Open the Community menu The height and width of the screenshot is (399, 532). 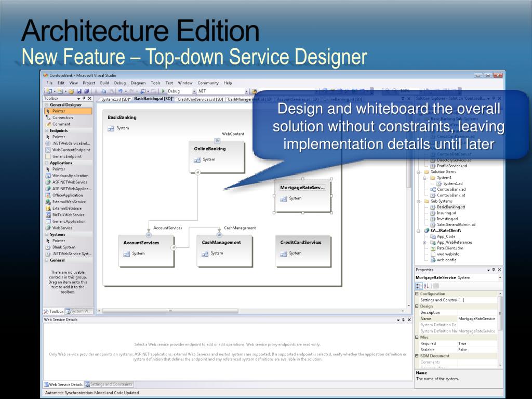click(208, 83)
